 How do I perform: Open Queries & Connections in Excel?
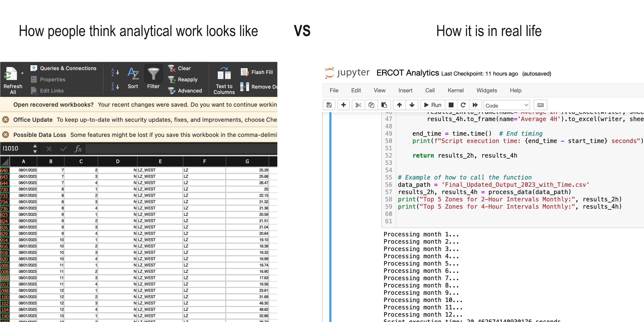pos(63,68)
